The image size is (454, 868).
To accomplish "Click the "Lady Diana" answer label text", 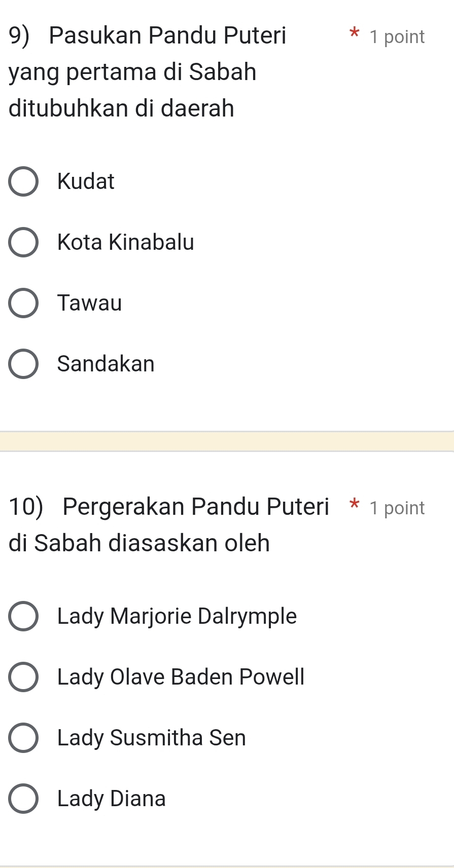I will click(x=112, y=799).
